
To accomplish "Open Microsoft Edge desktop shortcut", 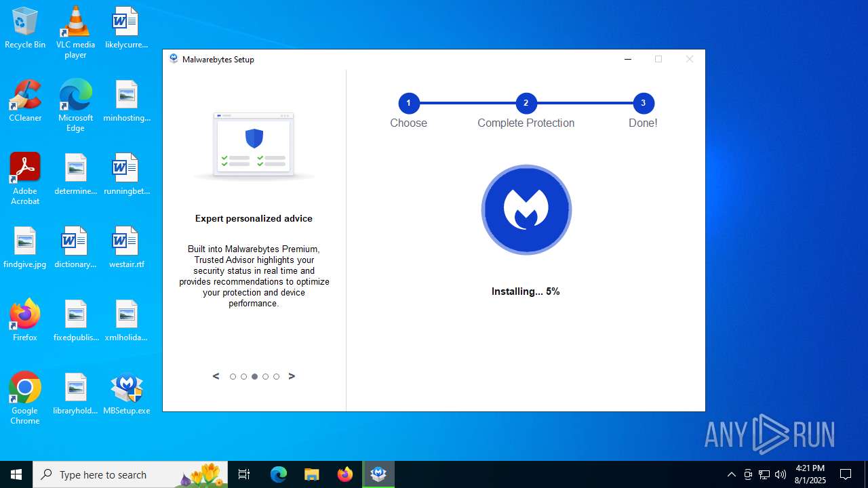I will tap(75, 106).
